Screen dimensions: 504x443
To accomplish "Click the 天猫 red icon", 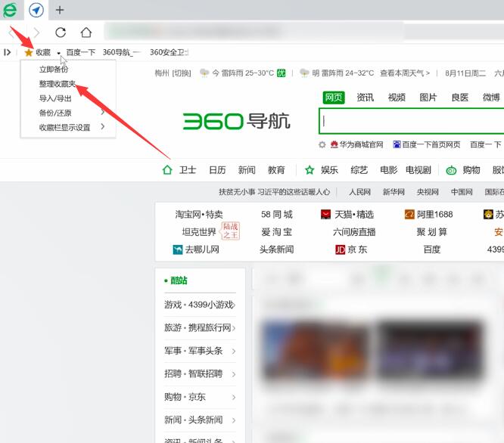I will 325,214.
